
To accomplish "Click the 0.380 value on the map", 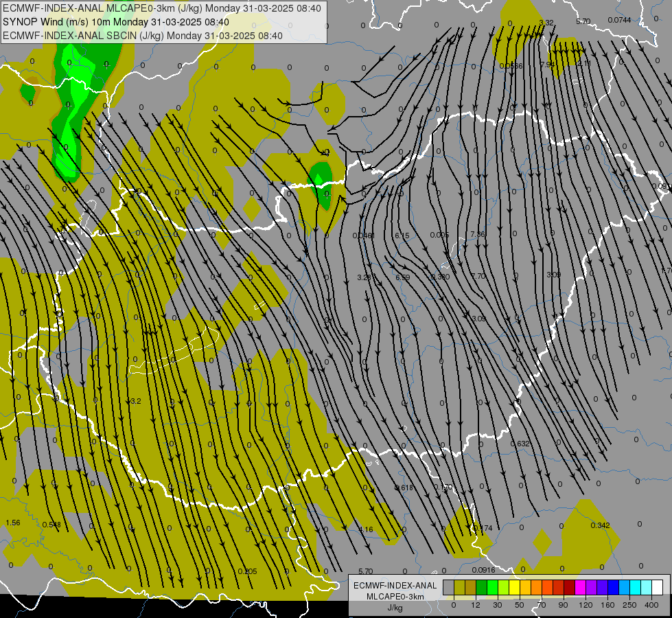I will 440,277.
